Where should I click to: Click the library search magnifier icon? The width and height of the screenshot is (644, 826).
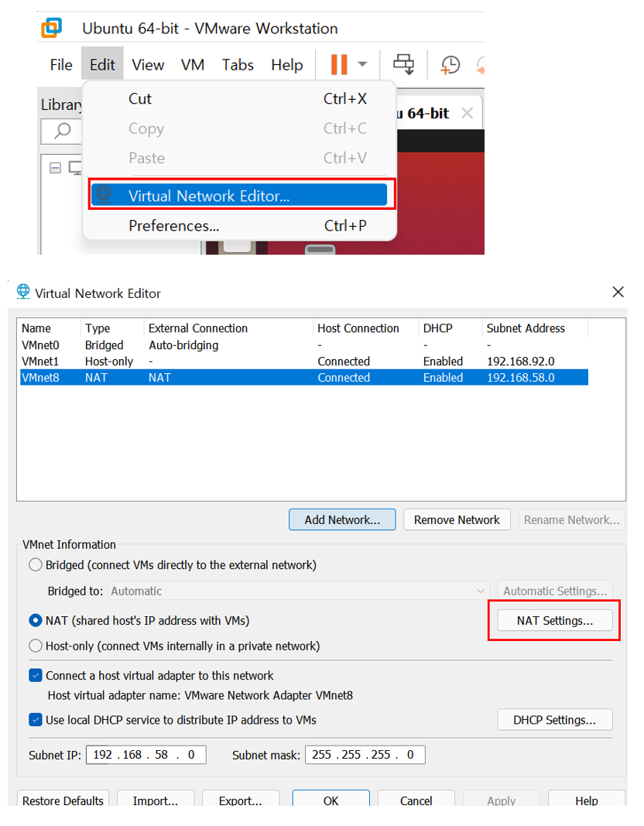pos(63,130)
